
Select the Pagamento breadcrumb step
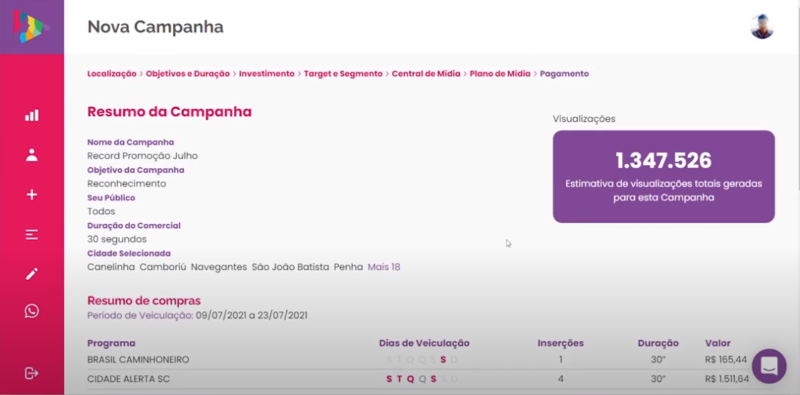click(564, 73)
